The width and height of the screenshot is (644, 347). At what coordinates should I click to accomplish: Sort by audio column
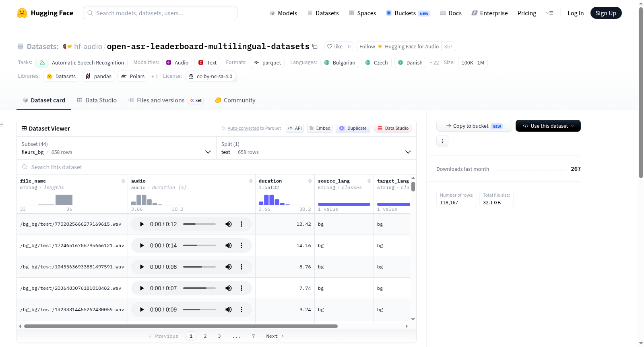tap(251, 181)
